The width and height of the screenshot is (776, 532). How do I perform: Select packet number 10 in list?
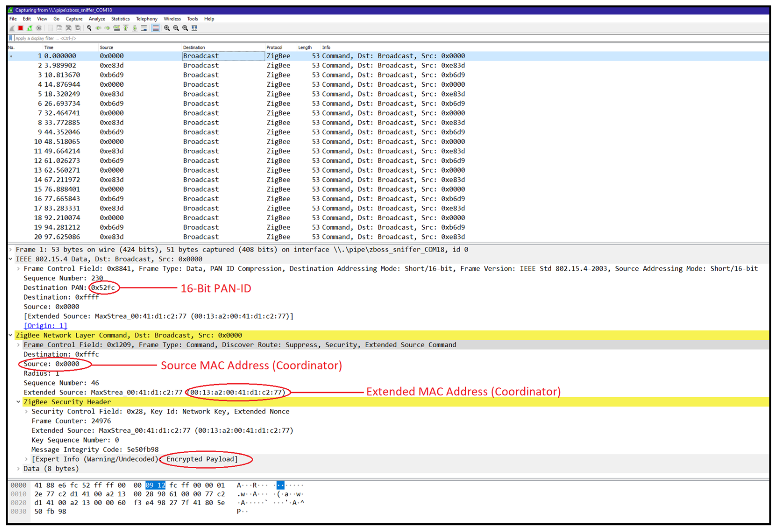coord(200,141)
